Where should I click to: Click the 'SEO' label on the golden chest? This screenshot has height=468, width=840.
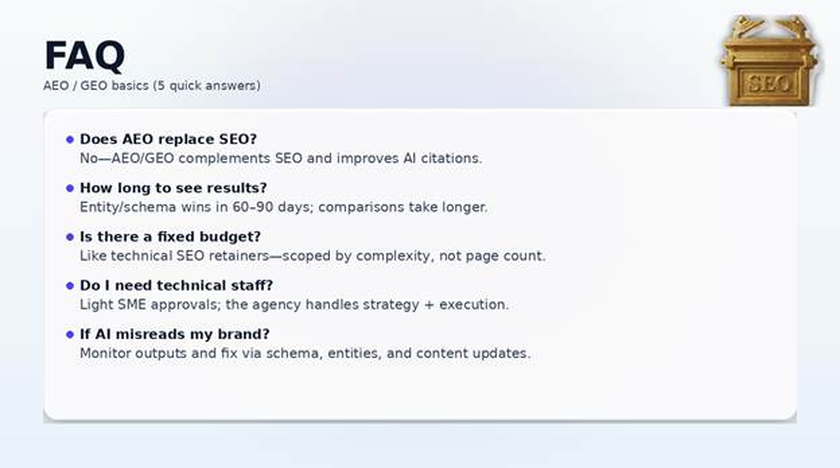click(771, 83)
